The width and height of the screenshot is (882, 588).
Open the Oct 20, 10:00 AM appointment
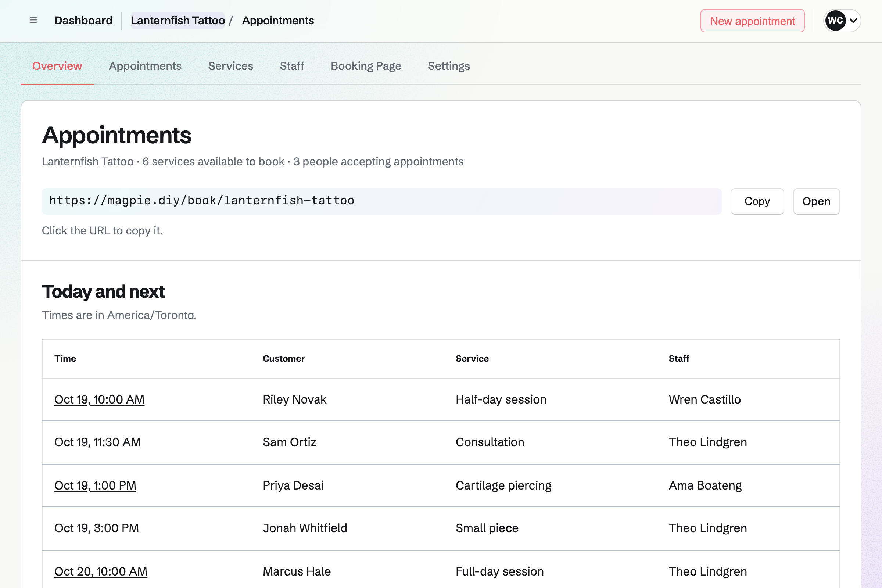click(101, 571)
